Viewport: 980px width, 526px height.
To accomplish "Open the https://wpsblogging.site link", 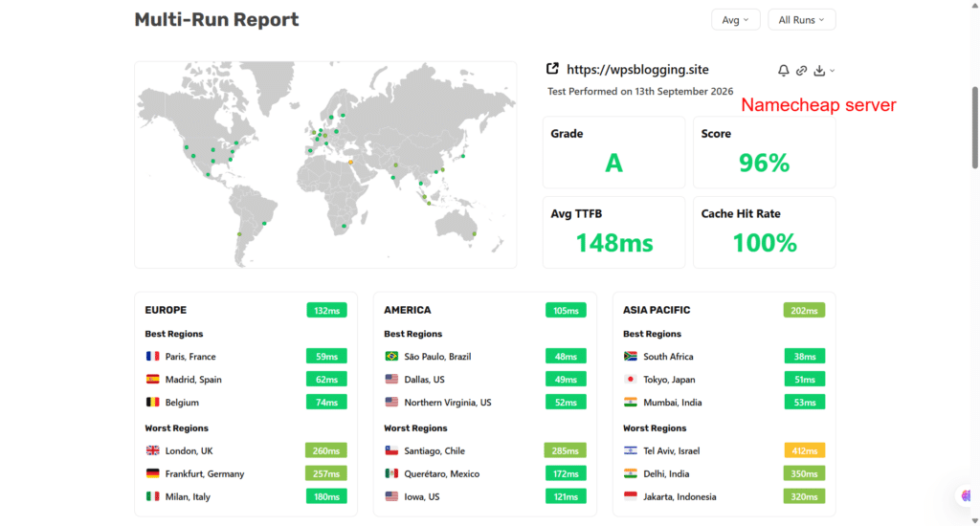I will 637,70.
